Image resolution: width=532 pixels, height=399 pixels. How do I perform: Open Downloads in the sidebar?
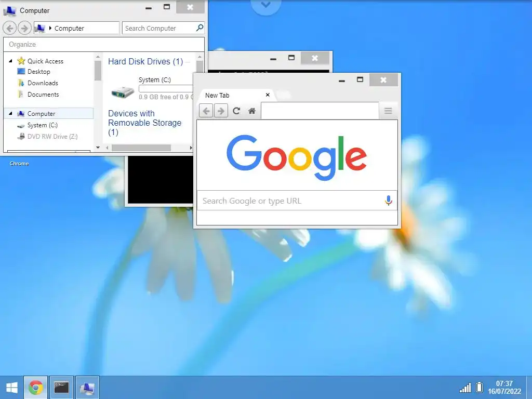[x=43, y=83]
